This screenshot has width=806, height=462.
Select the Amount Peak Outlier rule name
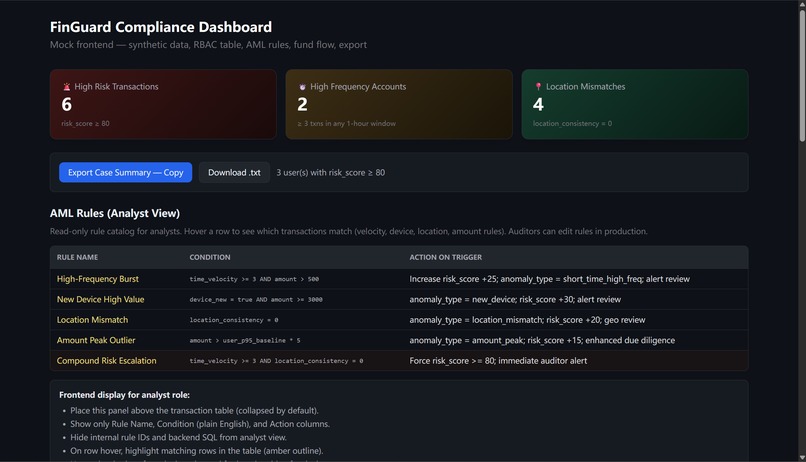96,340
